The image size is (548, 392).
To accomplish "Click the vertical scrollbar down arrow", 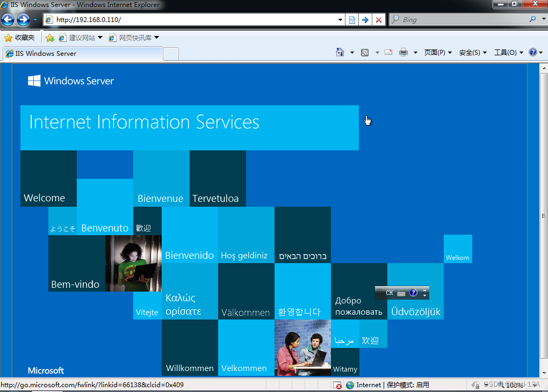I will 544,373.
